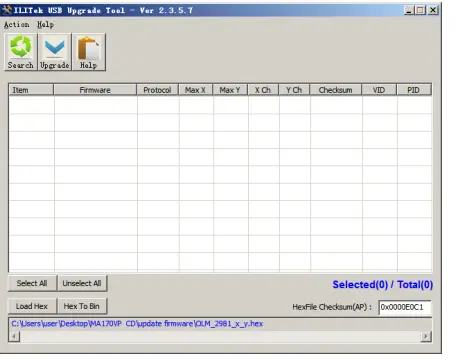Click the Hex To Bin button
This screenshot has width=457, height=361.
82,306
